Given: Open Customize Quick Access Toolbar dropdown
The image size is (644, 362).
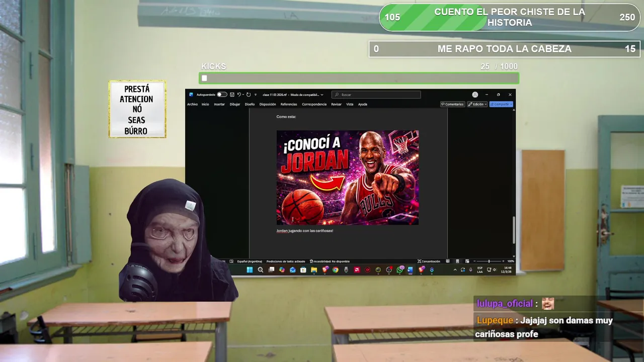Looking at the screenshot, I should click(x=256, y=95).
